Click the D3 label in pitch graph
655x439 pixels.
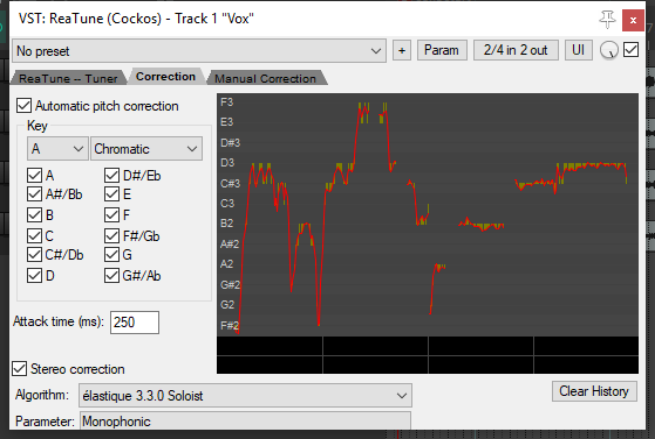(228, 163)
